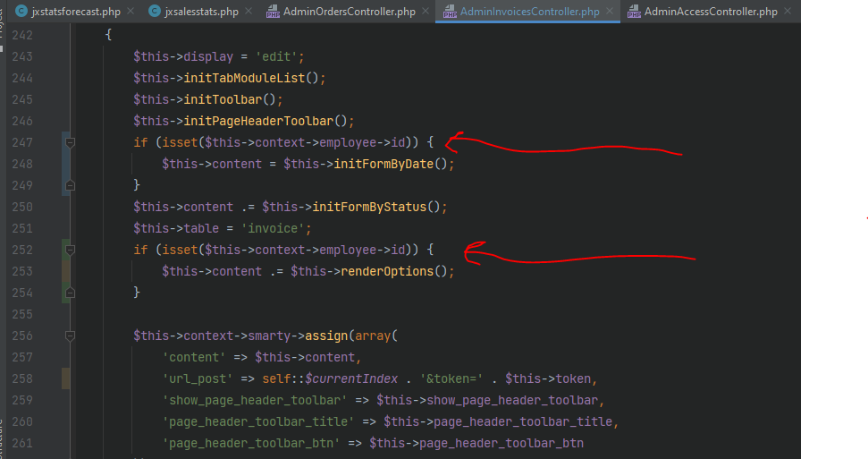This screenshot has width=868, height=459.
Task: Click the AdminAccessController PHP file icon
Action: [634, 11]
